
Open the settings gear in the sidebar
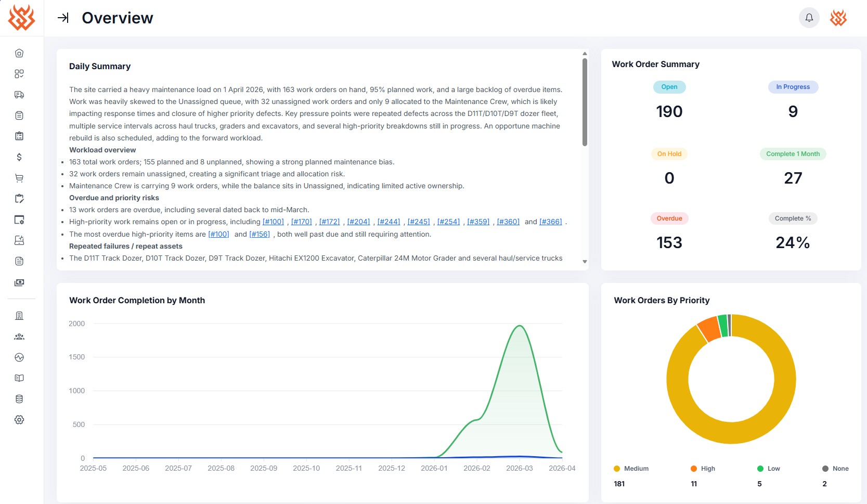click(19, 420)
